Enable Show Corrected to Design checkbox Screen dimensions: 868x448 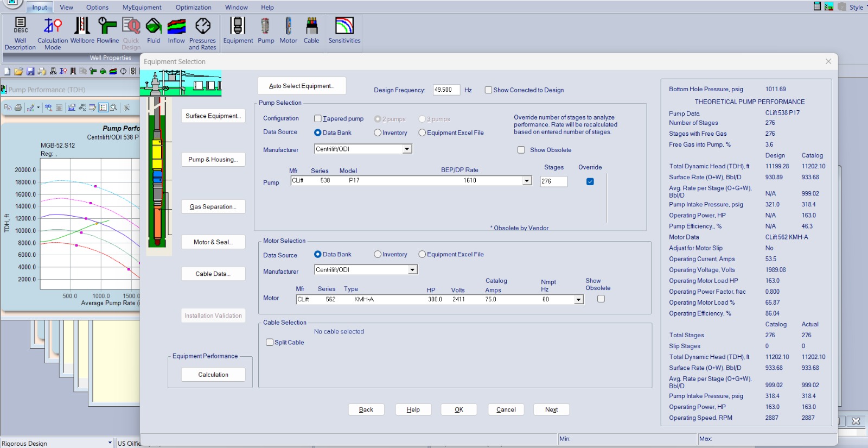488,90
